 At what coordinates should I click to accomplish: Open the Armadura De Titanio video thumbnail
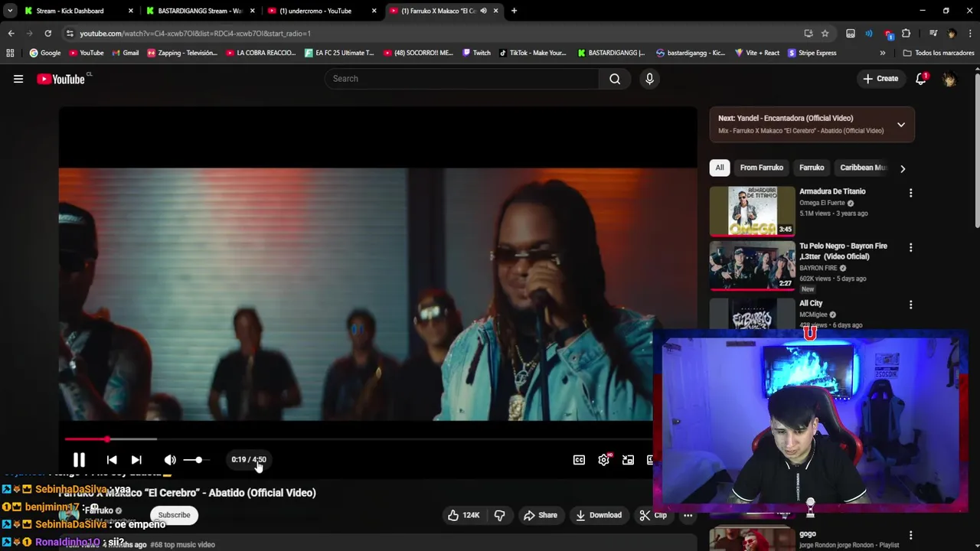[753, 210]
